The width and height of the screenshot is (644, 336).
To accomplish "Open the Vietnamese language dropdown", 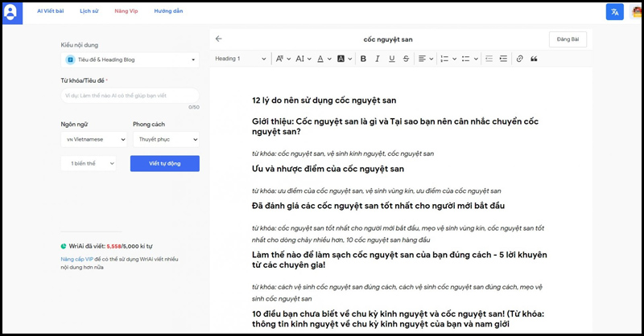I will [x=94, y=140].
